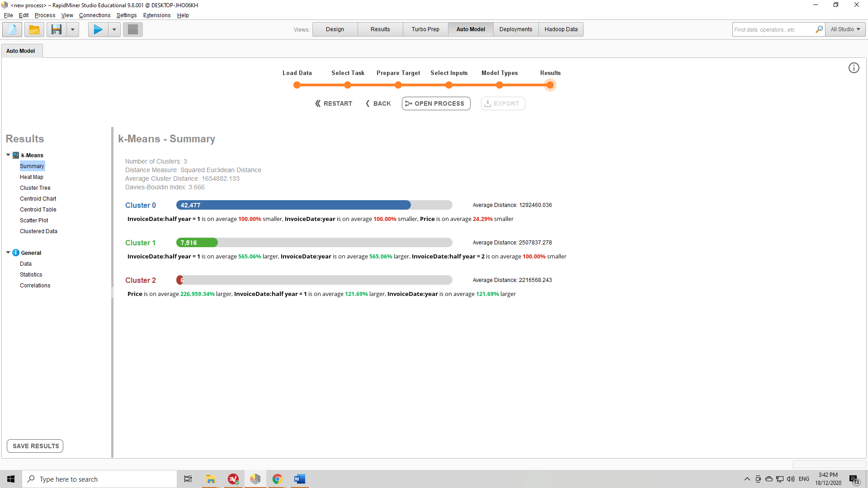Image resolution: width=868 pixels, height=488 pixels.
Task: Open the Settings menu
Action: [127, 15]
